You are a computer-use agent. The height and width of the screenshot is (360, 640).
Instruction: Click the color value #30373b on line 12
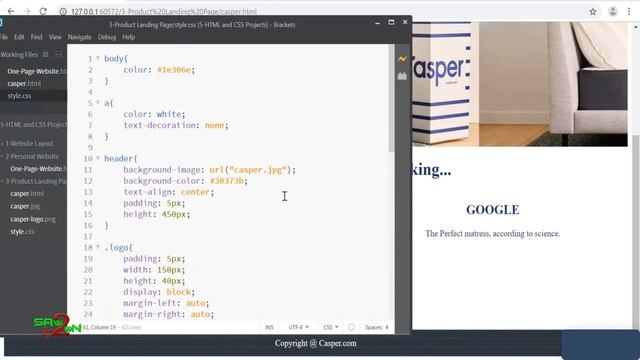pos(227,181)
